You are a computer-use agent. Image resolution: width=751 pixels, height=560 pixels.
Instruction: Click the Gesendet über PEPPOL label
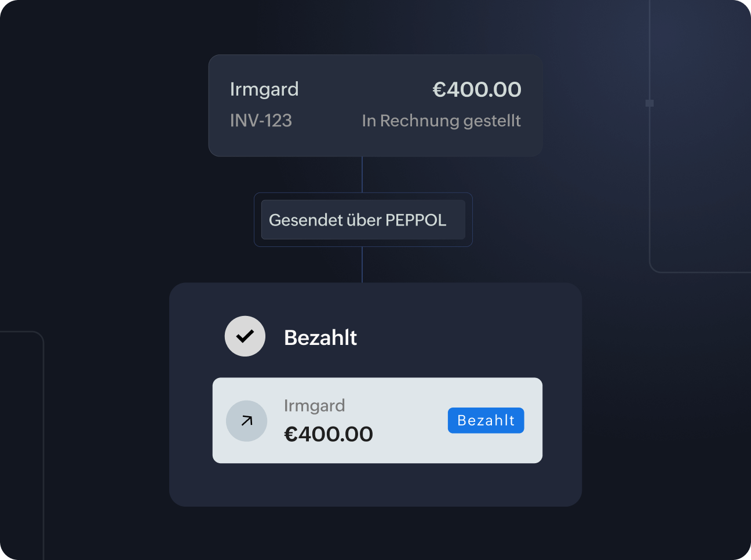[x=358, y=220]
